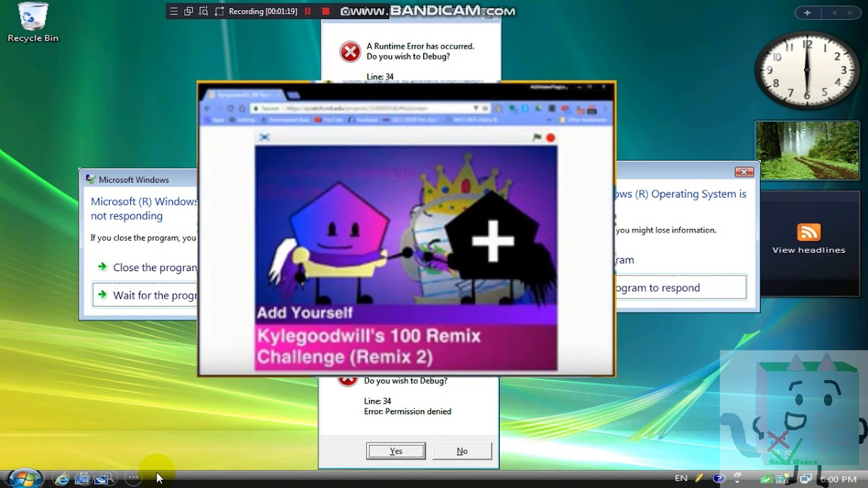868x488 pixels.
Task: Click the red stop button in Scratch player
Action: click(x=550, y=138)
